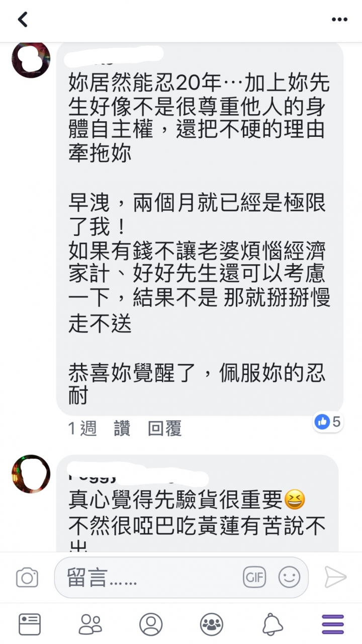Viewport: 362px width, 644px height.
Task: Tap 讚 to like the first comment
Action: [122, 429]
